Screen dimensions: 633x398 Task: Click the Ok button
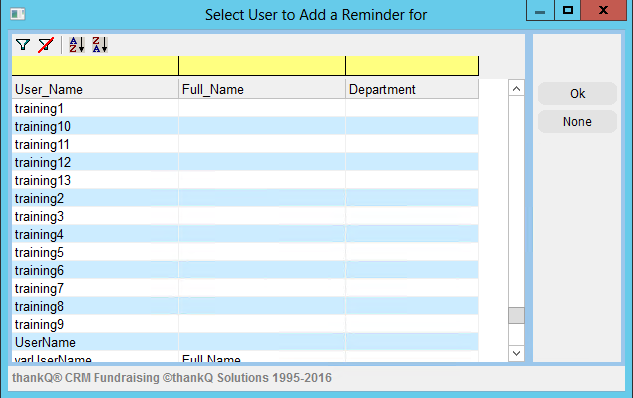point(577,94)
